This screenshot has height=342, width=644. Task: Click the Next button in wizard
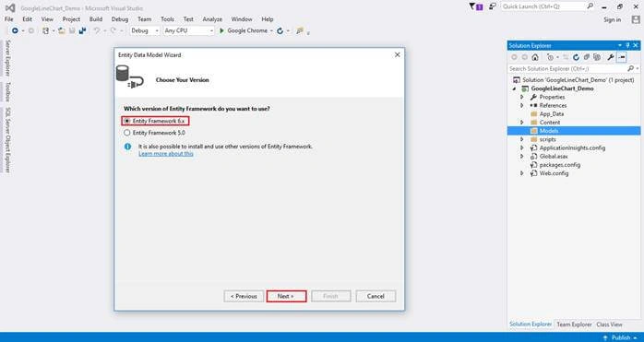pos(286,296)
